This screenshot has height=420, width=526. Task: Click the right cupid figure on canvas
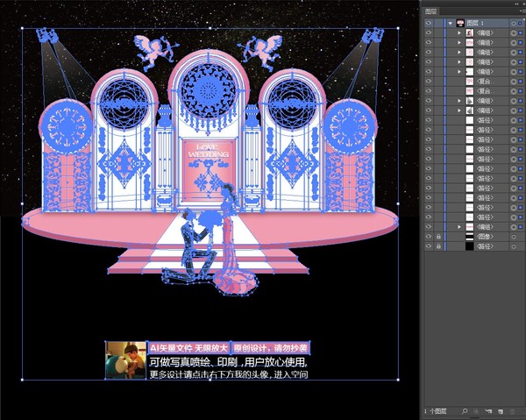pyautogui.click(x=260, y=52)
